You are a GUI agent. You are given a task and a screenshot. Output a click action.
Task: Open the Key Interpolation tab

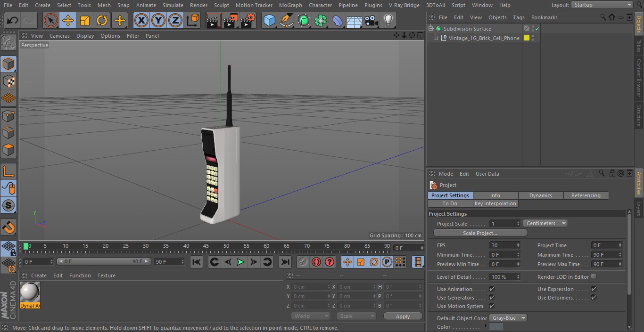(495, 203)
